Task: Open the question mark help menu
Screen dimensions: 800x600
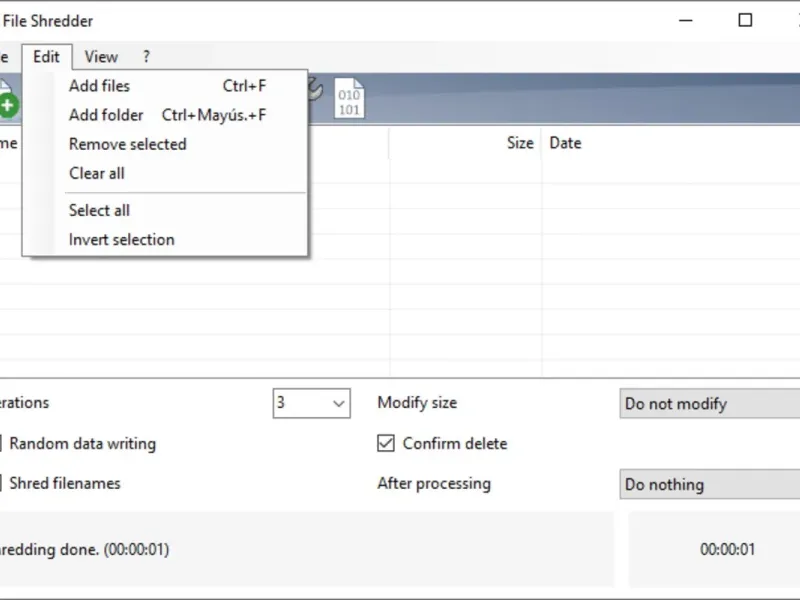Action: 146,57
